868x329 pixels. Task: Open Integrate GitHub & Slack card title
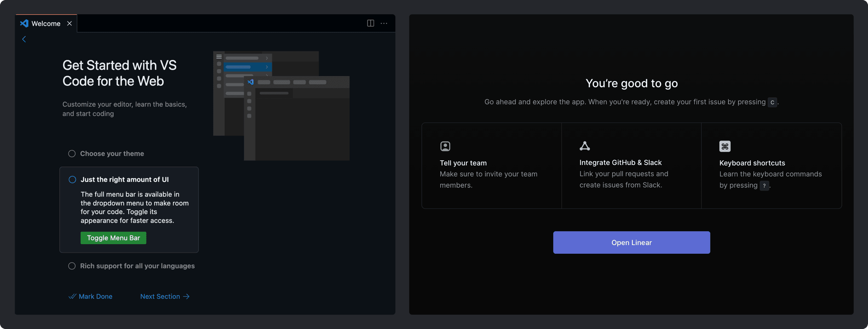click(620, 163)
